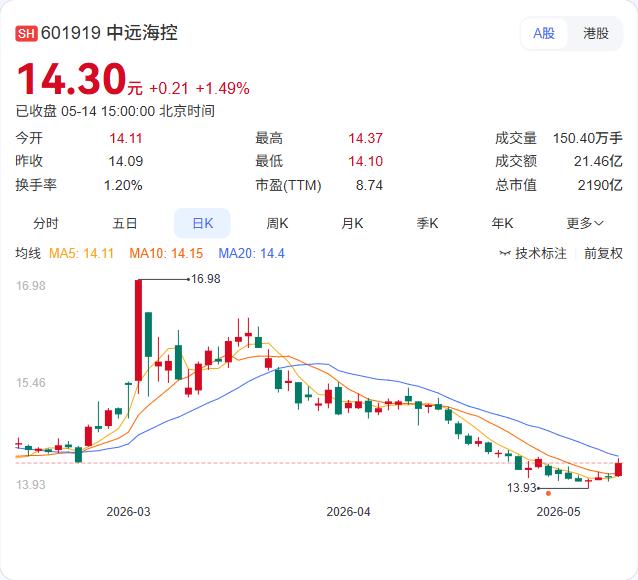Click the 2026-04 date axis label
638x580 pixels.
pos(348,512)
